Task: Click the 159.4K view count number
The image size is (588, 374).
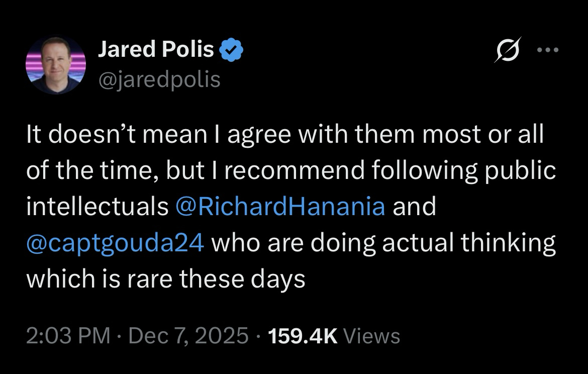Action: tap(303, 335)
